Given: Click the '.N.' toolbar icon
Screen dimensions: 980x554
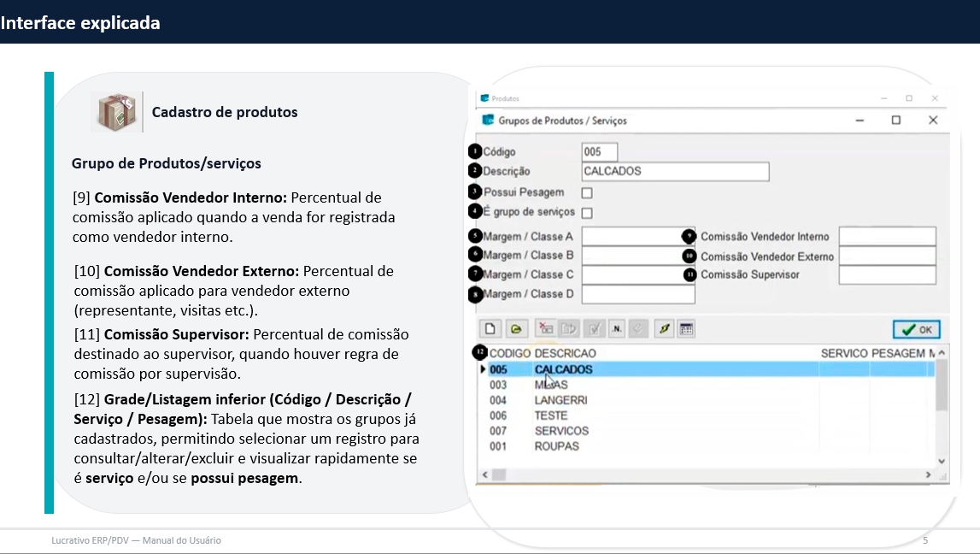Looking at the screenshot, I should point(617,329).
